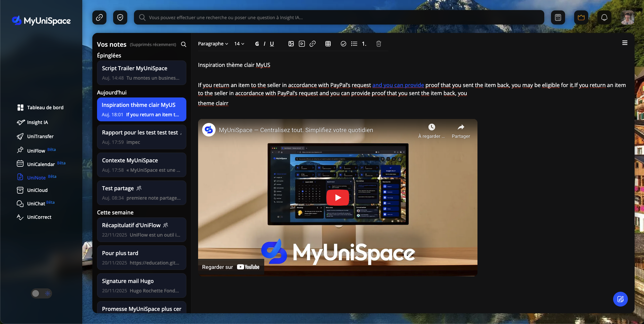Screen dimensions: 644x324
Task: Open recently deleted notes (Supprimés récemment)
Action: [x=153, y=45]
